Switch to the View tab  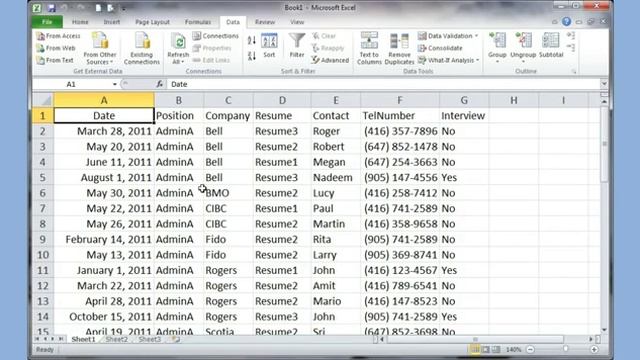tap(297, 22)
